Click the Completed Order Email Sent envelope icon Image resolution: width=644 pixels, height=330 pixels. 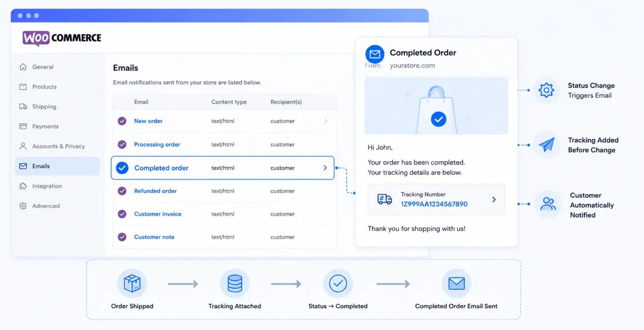456,284
